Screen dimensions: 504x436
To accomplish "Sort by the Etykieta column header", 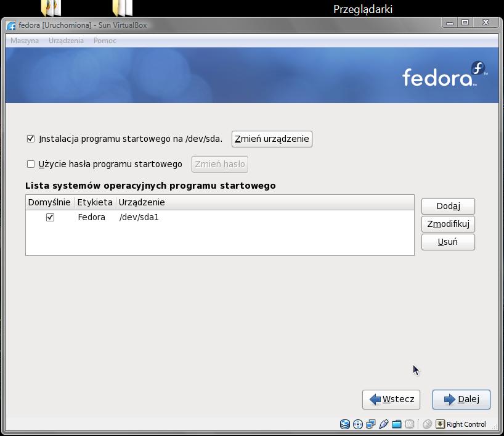I will pos(95,202).
